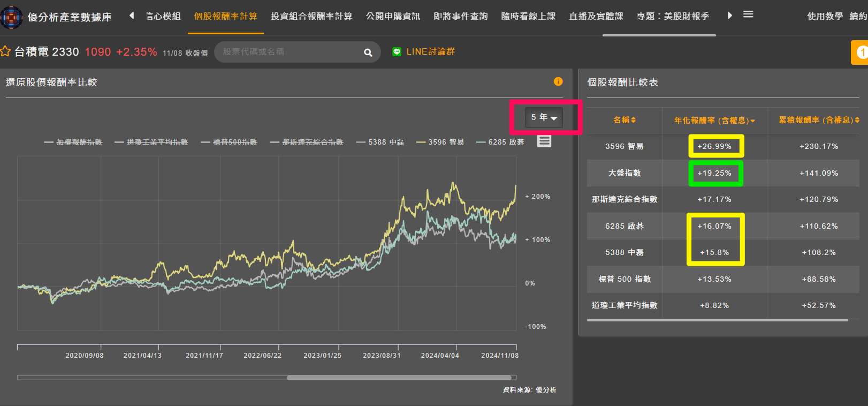Toggle 標普500指數 legend series
Image resolution: width=868 pixels, height=406 pixels.
pyautogui.click(x=229, y=142)
